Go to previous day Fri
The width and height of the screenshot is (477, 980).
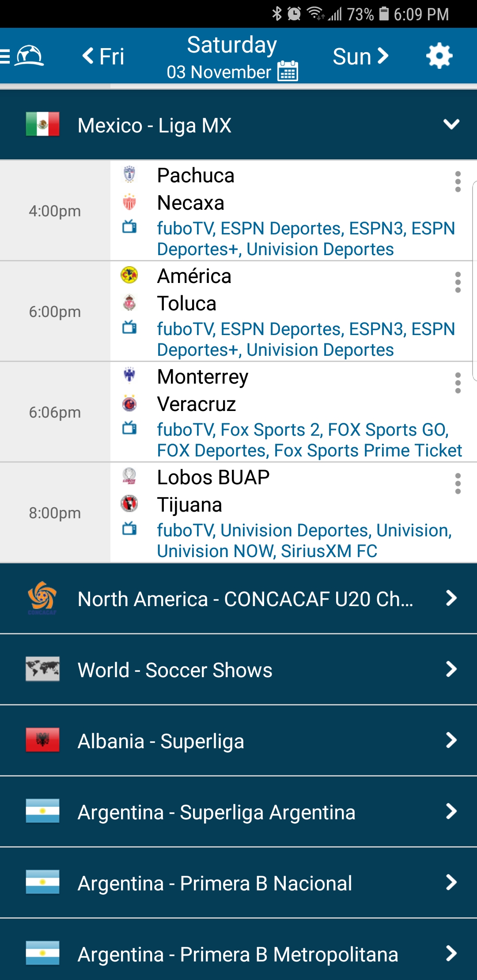click(103, 57)
